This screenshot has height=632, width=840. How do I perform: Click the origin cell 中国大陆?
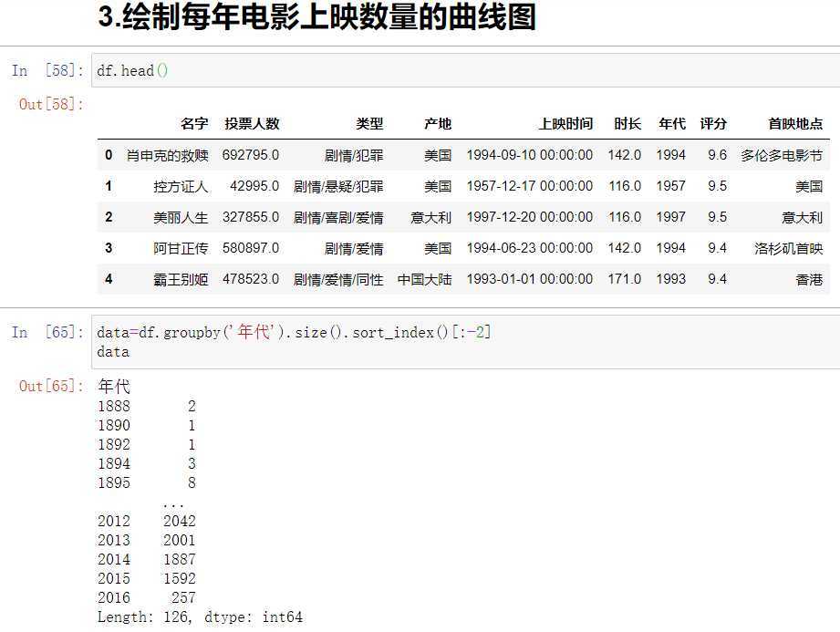[424, 280]
